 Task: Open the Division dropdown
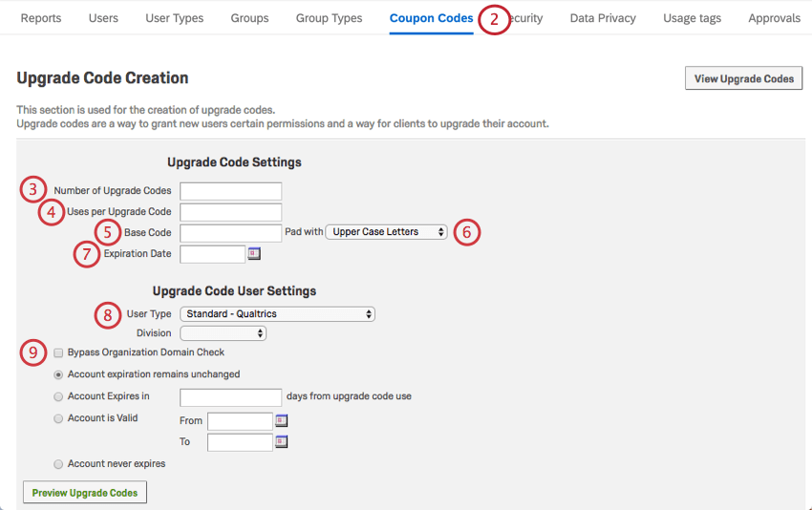pyautogui.click(x=223, y=333)
